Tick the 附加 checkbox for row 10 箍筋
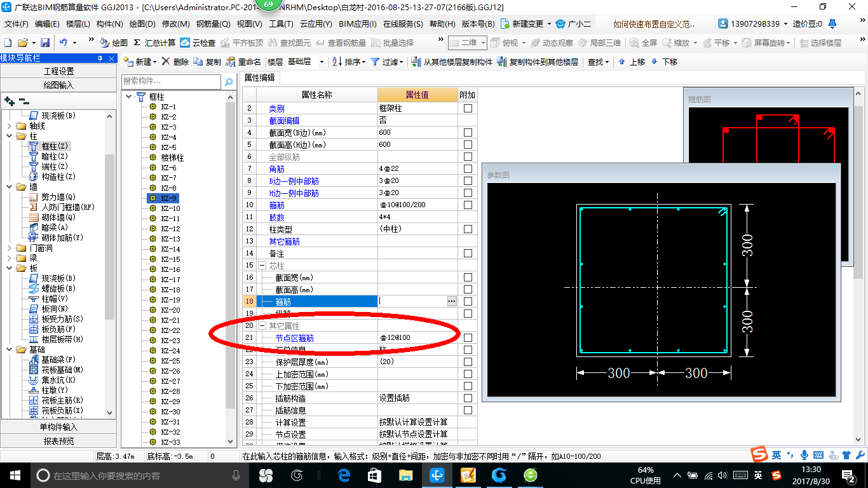This screenshot has width=868, height=488. click(468, 205)
